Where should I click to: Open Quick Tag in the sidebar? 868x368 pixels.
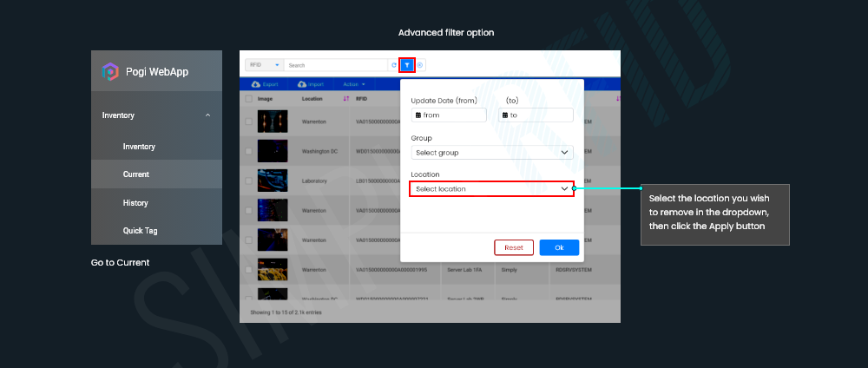point(140,231)
